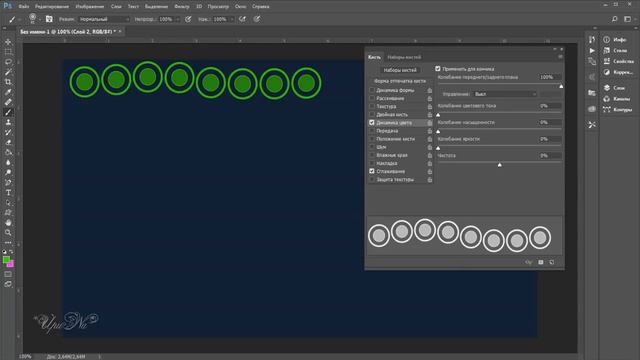Enable the Текстура checkbox
The width and height of the screenshot is (640, 360).
tap(372, 107)
